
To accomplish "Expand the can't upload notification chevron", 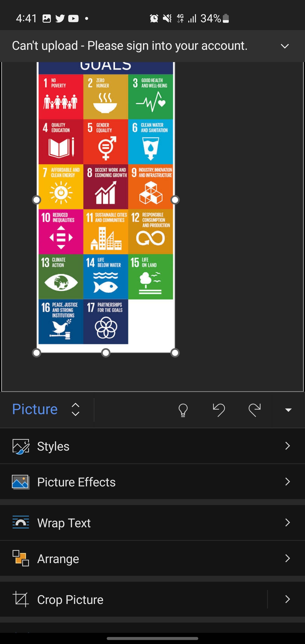I will pyautogui.click(x=285, y=46).
